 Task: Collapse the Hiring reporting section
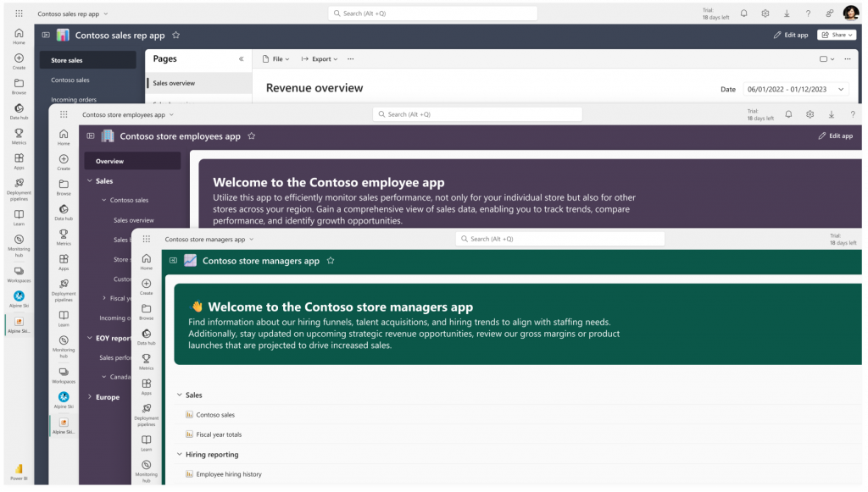pos(180,455)
